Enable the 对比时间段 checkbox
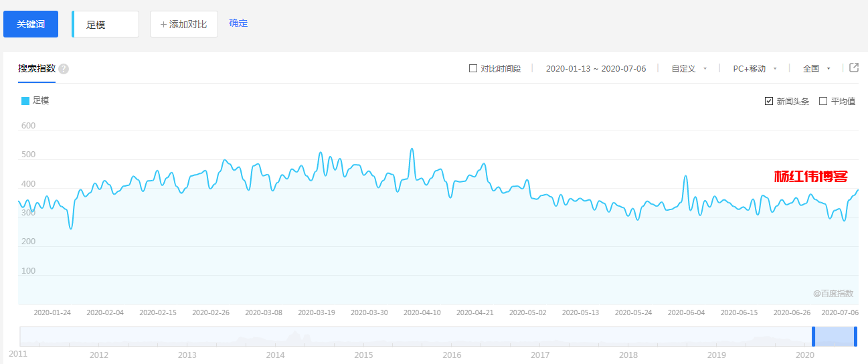Image resolution: width=868 pixels, height=364 pixels. (473, 68)
